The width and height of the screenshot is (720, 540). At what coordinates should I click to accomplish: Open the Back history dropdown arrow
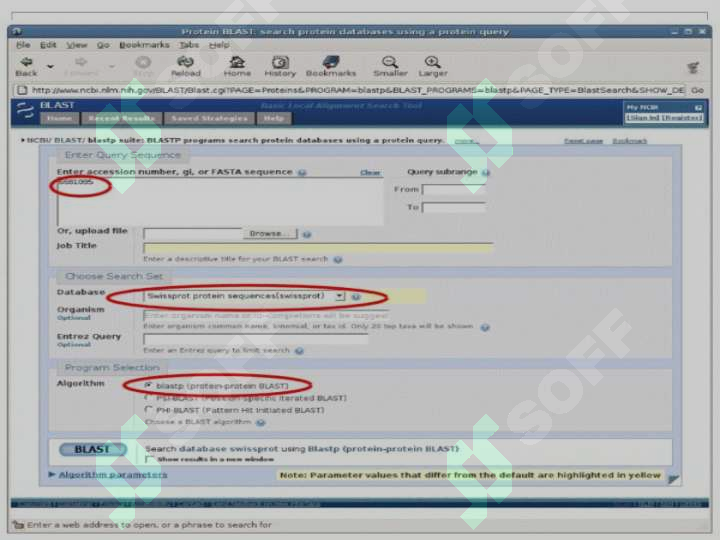(x=51, y=67)
